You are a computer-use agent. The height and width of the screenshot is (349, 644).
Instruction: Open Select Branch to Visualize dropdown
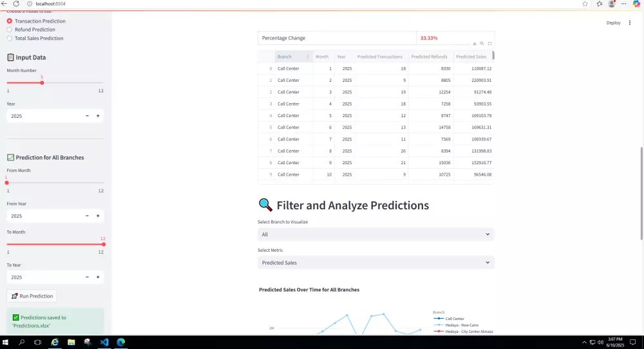tap(376, 234)
